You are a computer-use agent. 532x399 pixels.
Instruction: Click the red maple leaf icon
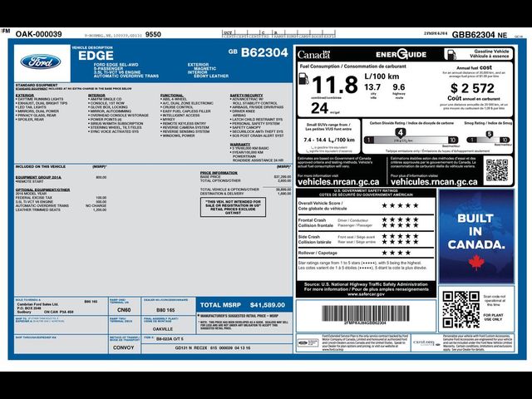point(476,263)
